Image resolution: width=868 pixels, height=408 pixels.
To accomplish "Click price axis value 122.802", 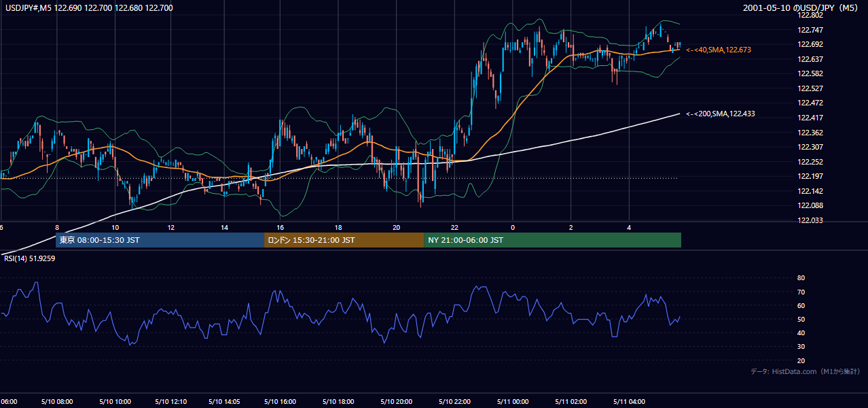I will click(x=812, y=15).
